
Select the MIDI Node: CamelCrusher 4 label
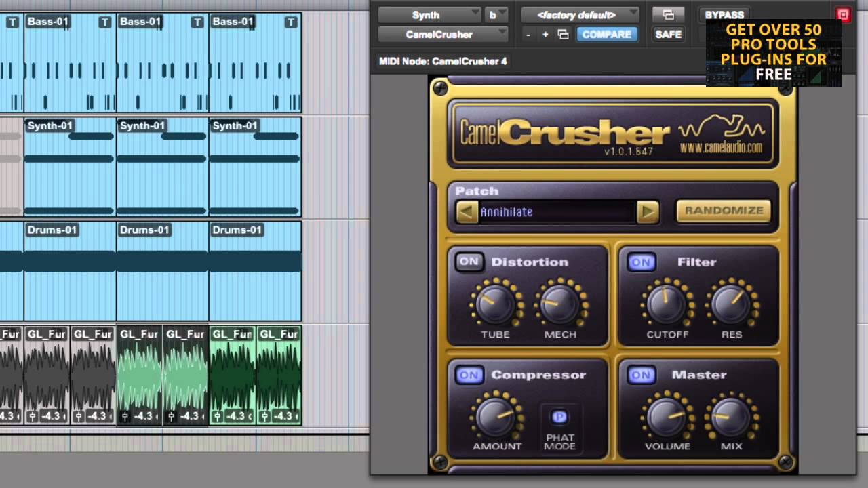(443, 61)
